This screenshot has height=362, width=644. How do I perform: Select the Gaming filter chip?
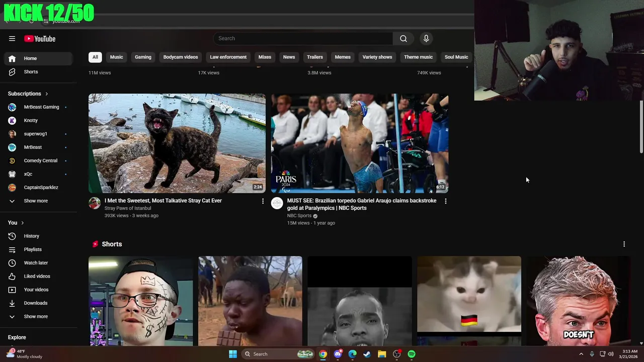click(143, 57)
